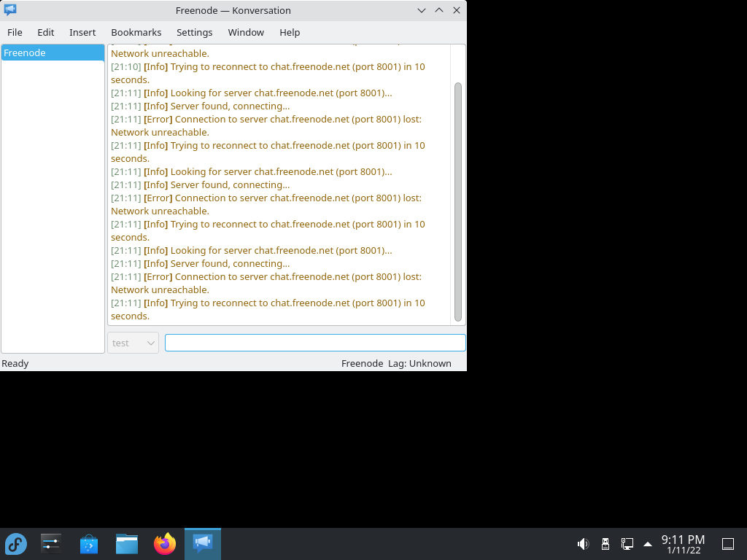Launch Firefox from taskbar
747x560 pixels.
point(165,544)
